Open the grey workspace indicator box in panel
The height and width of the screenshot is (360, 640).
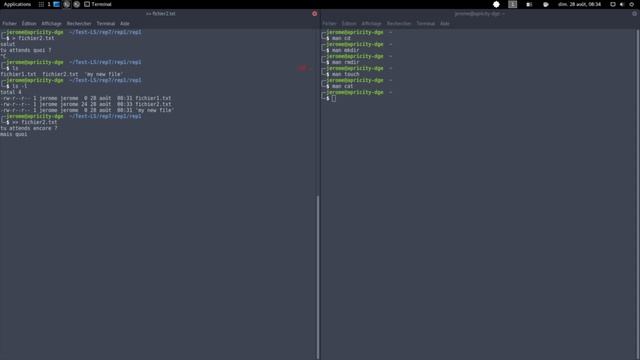(x=513, y=4)
